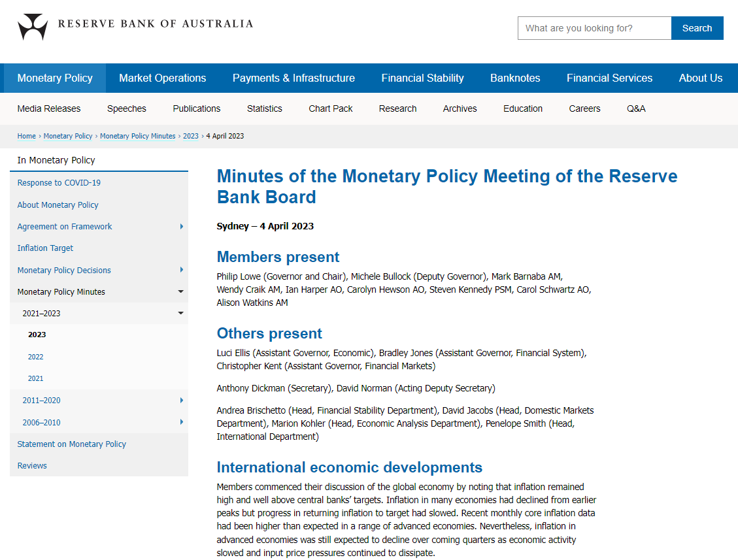Screen dimensions: 738x560
Task: Click the Home breadcrumb link
Action: (x=27, y=136)
